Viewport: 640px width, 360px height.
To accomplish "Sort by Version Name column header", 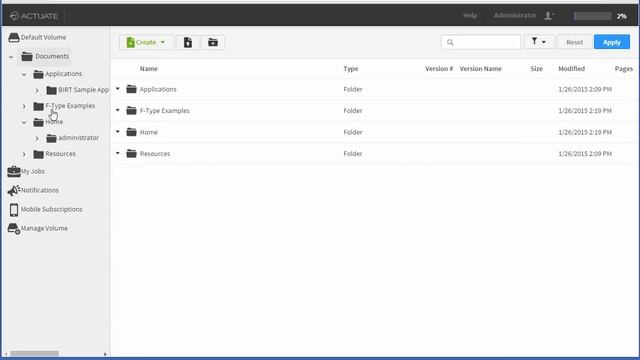I will coord(480,69).
